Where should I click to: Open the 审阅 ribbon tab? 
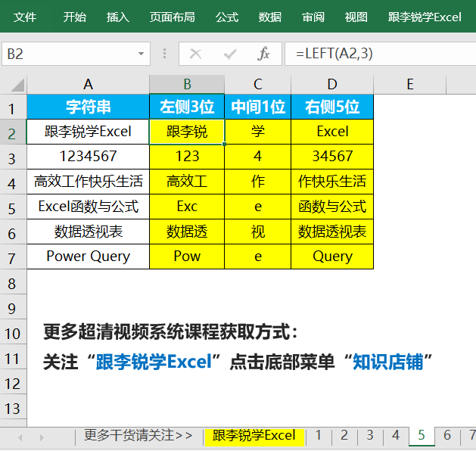[x=313, y=17]
